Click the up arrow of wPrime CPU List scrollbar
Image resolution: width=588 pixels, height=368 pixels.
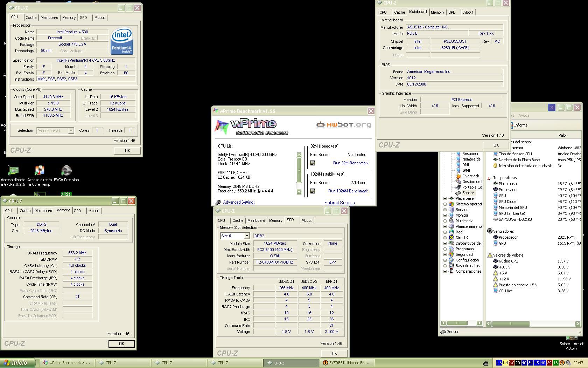(299, 155)
